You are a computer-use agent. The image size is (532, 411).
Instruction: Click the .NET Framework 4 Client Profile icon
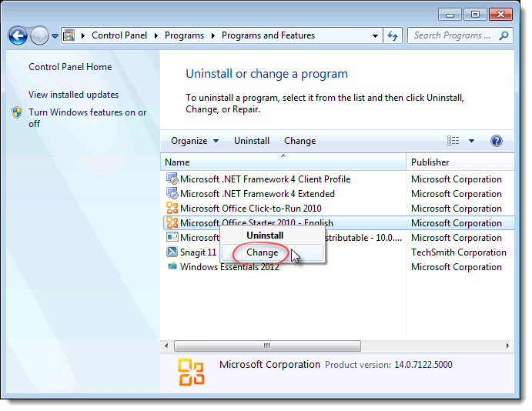click(x=172, y=179)
